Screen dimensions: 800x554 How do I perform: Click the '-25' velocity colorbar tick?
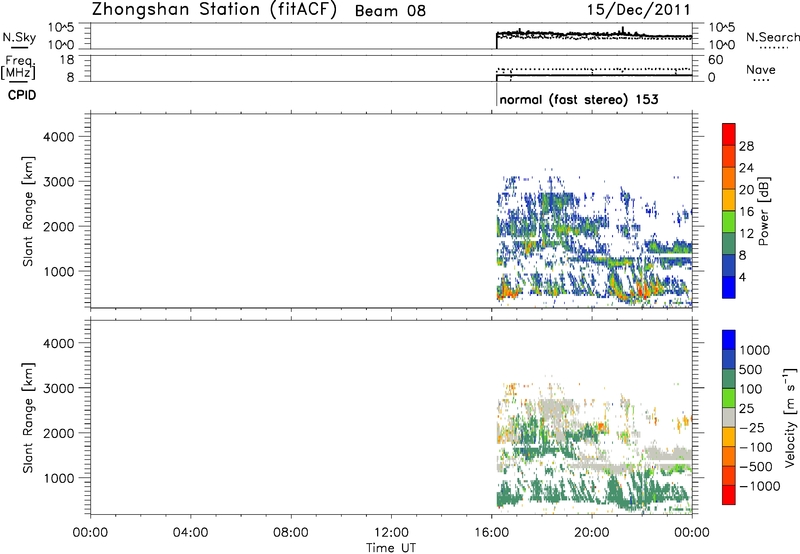[751, 428]
